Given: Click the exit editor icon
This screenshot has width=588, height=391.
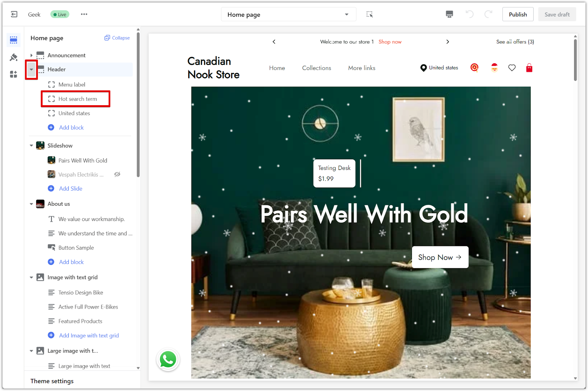Looking at the screenshot, I should (14, 14).
